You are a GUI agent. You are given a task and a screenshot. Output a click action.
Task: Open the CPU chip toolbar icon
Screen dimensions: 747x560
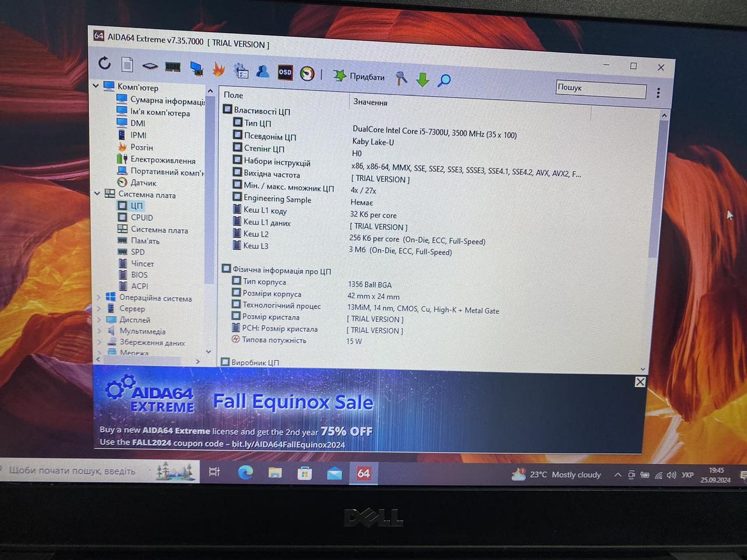150,66
